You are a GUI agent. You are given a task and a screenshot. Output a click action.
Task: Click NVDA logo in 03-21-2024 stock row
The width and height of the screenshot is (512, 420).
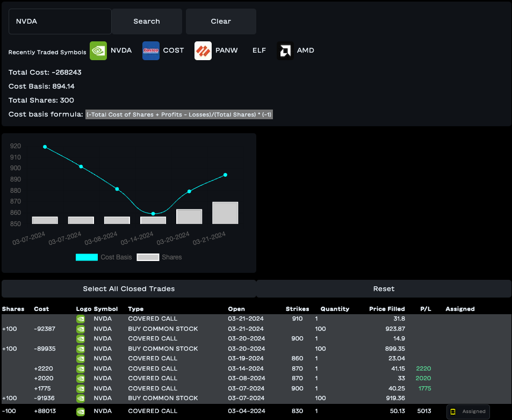(81, 329)
